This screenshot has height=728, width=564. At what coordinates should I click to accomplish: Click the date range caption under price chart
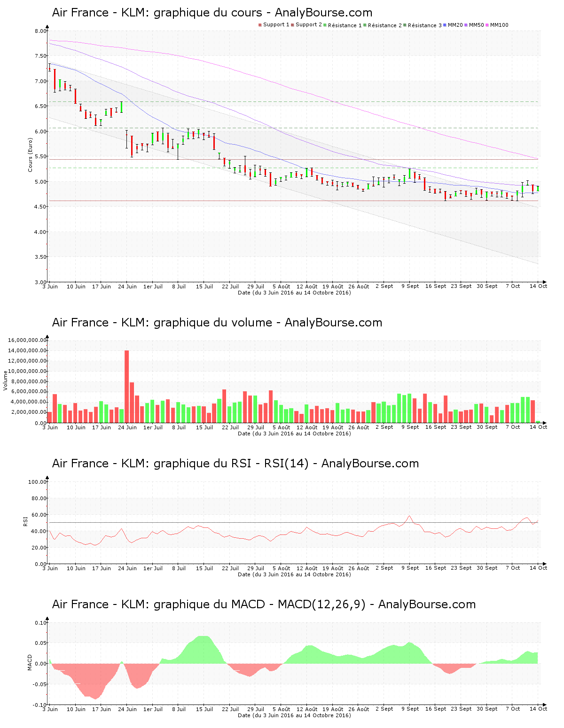coord(294,293)
